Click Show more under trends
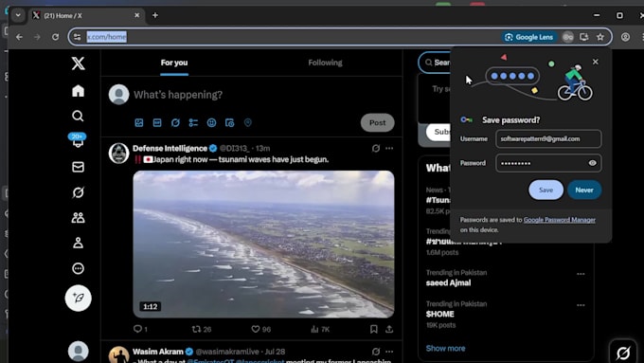The image size is (644, 363). point(445,348)
